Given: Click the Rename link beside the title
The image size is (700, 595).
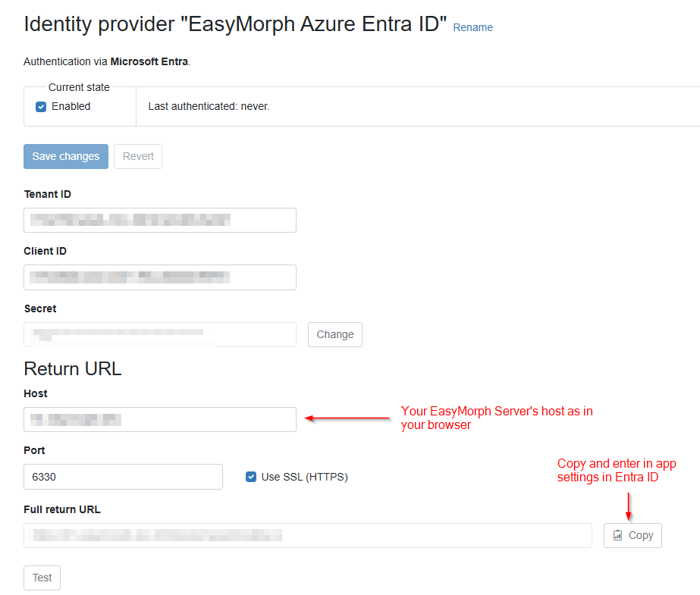Looking at the screenshot, I should (472, 27).
